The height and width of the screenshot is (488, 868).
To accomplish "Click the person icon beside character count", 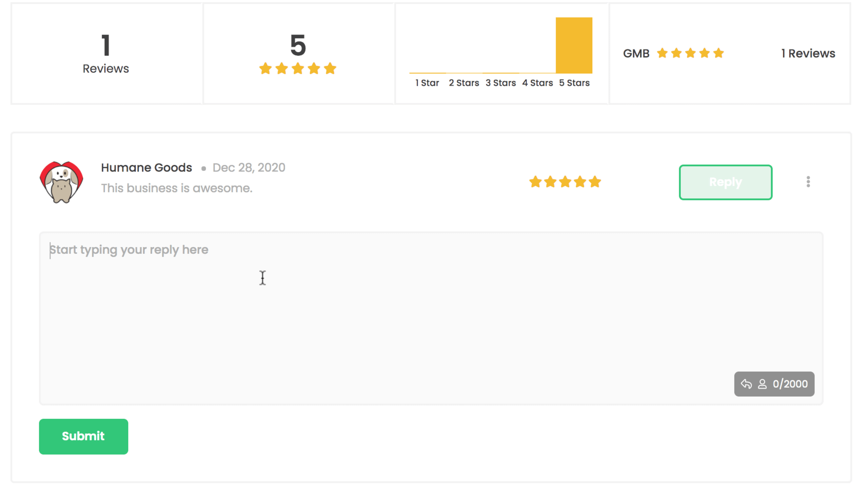I will pos(762,384).
